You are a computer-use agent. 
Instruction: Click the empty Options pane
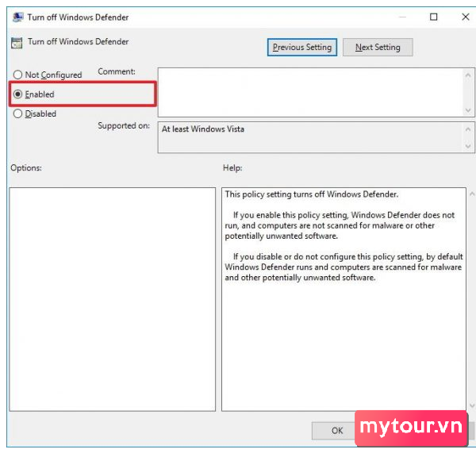pyautogui.click(x=113, y=299)
